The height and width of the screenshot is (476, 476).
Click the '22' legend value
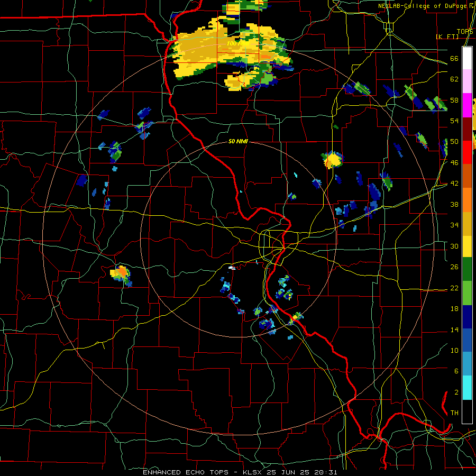[x=454, y=288]
